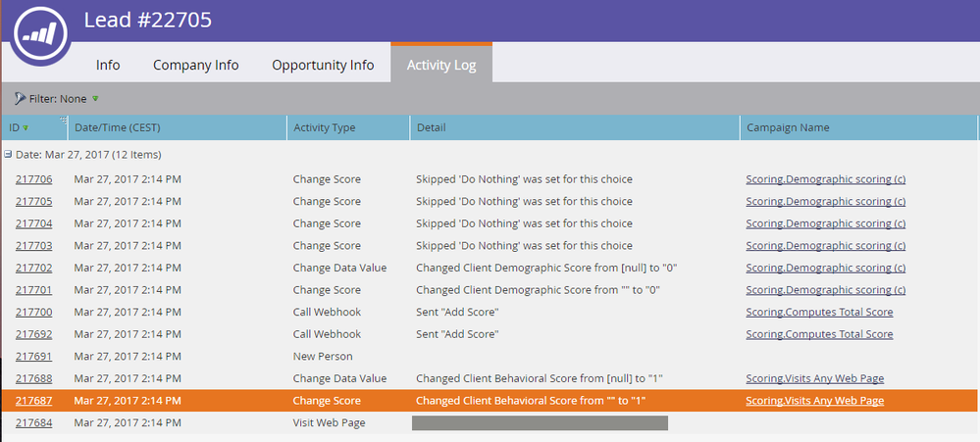The image size is (980, 442).
Task: Open activity ID 217691 New Person link
Action: point(33,357)
